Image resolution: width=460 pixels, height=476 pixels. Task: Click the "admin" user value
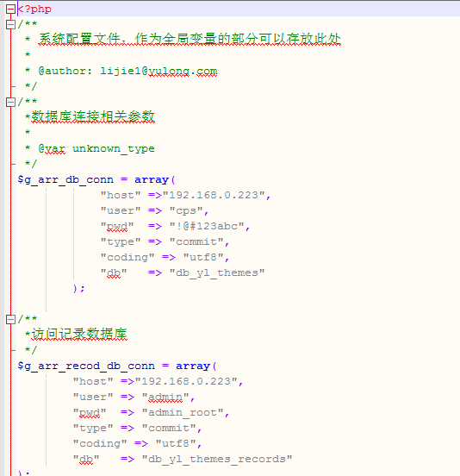click(x=165, y=397)
